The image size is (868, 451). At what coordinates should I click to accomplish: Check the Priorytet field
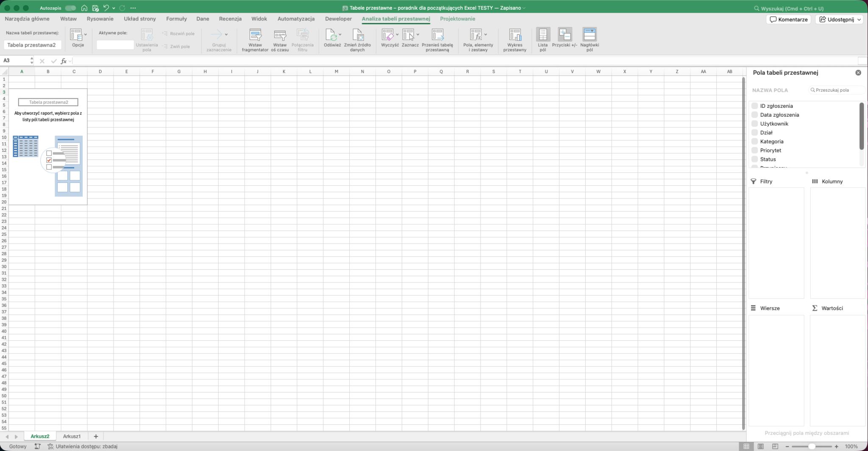[754, 150]
